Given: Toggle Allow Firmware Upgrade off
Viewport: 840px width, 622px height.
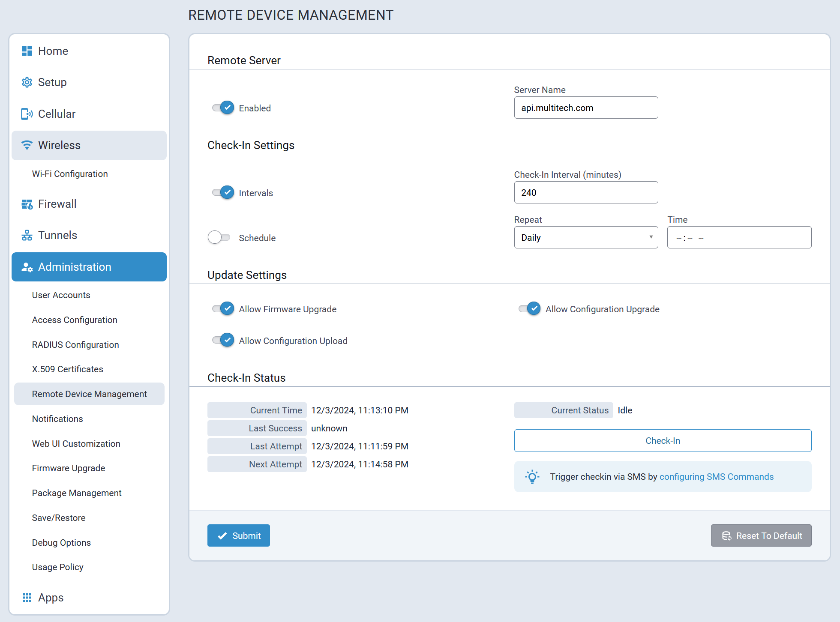Looking at the screenshot, I should pyautogui.click(x=223, y=308).
